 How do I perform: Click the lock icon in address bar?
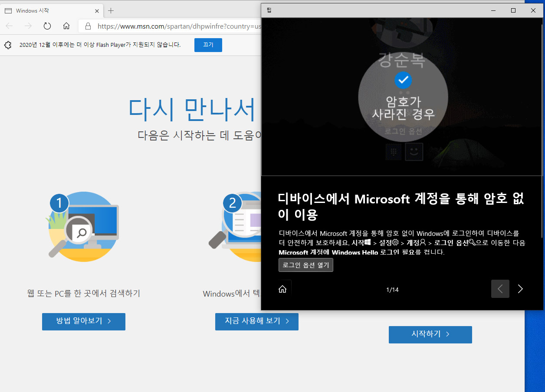coord(88,26)
